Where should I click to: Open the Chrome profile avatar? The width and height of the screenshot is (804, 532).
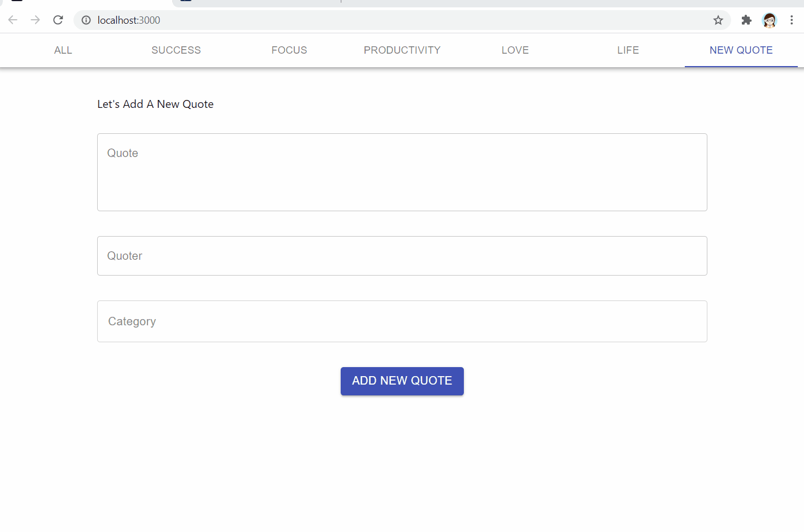770,20
